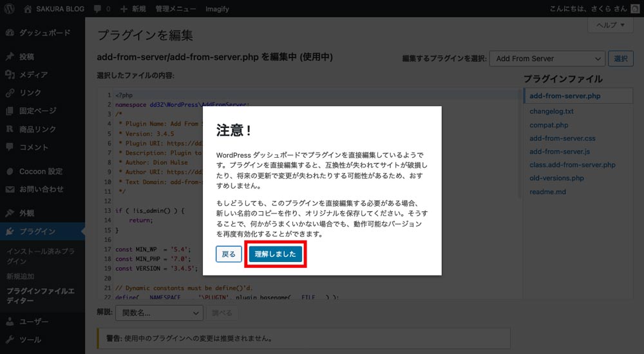Open class.add-from-server.php file
Screen dimensions: 644x354
coord(572,165)
